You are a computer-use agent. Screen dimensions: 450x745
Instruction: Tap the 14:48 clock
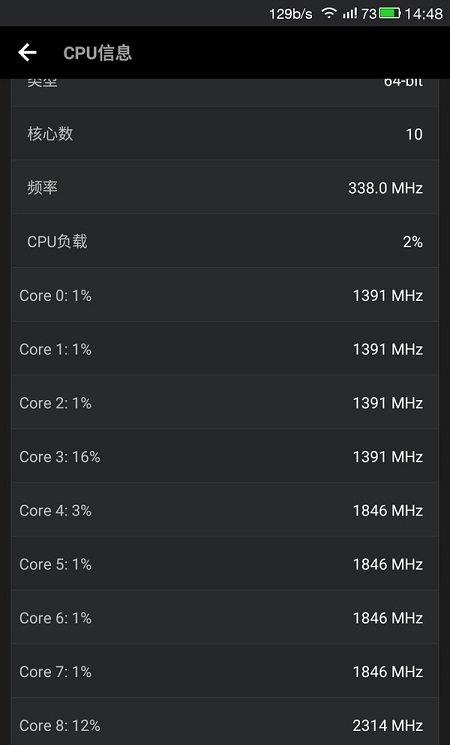pyautogui.click(x=423, y=13)
